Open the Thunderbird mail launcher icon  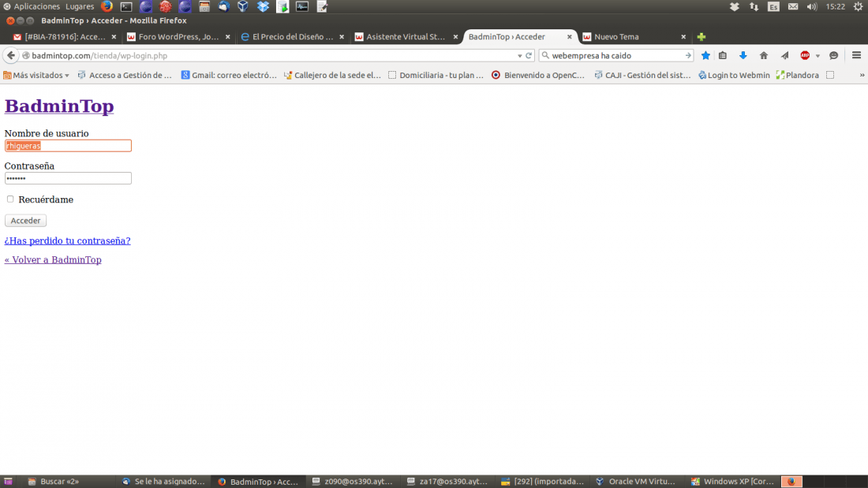pyautogui.click(x=223, y=6)
